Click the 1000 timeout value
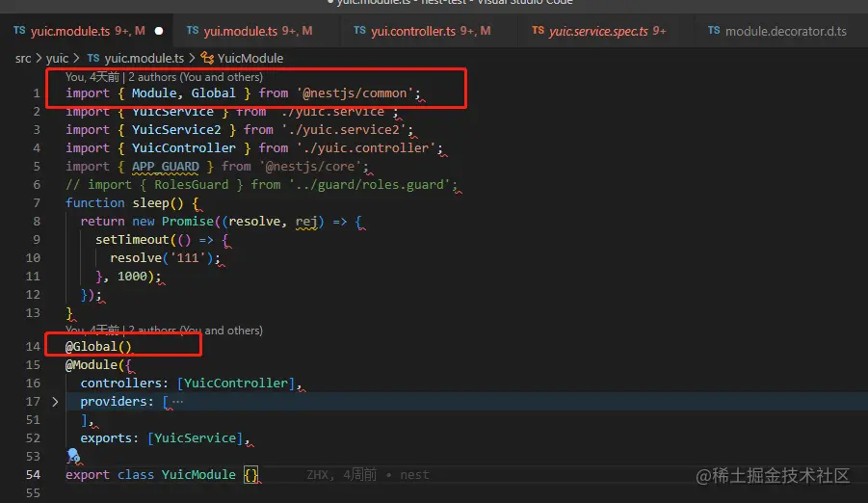Viewport: 868px width, 503px height. pyautogui.click(x=132, y=277)
